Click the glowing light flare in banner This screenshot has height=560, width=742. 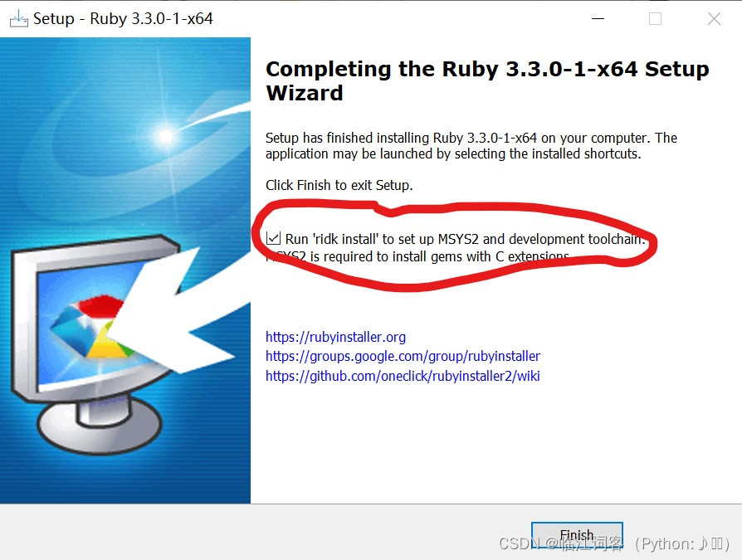(x=166, y=136)
